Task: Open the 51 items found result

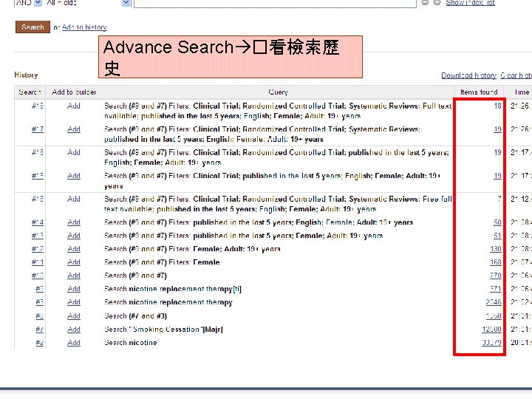Action: (x=497, y=236)
